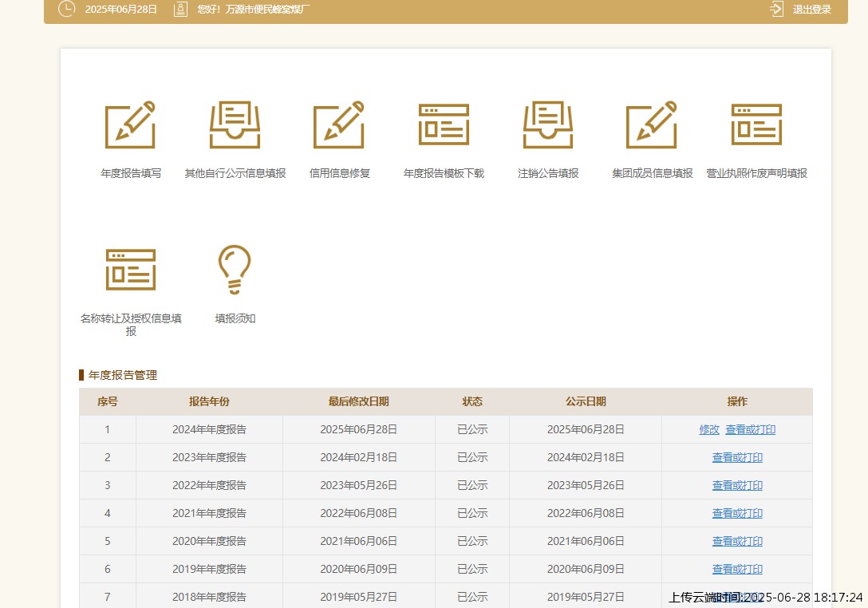Click the 2022年年度报告 cell
Screen dimensions: 868x608
coord(209,486)
